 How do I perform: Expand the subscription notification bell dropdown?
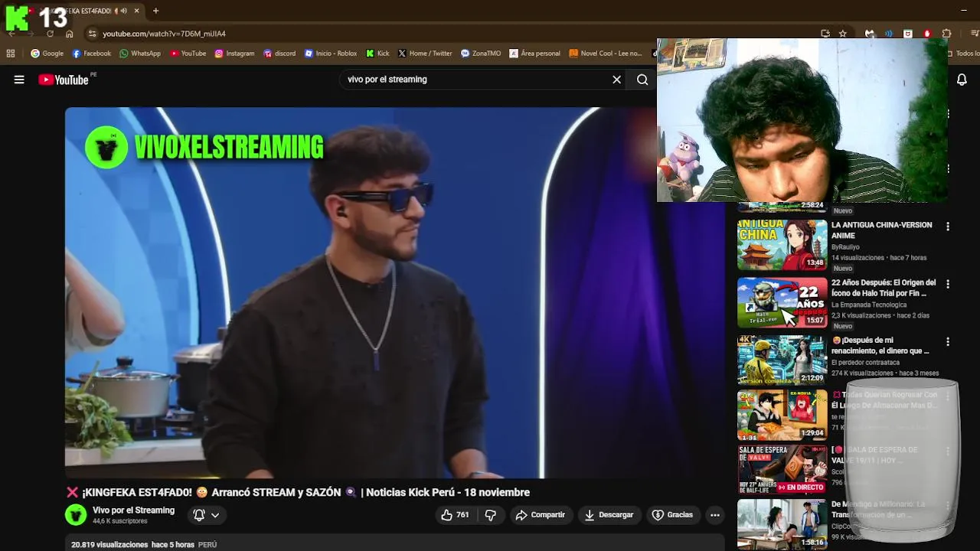tap(206, 515)
